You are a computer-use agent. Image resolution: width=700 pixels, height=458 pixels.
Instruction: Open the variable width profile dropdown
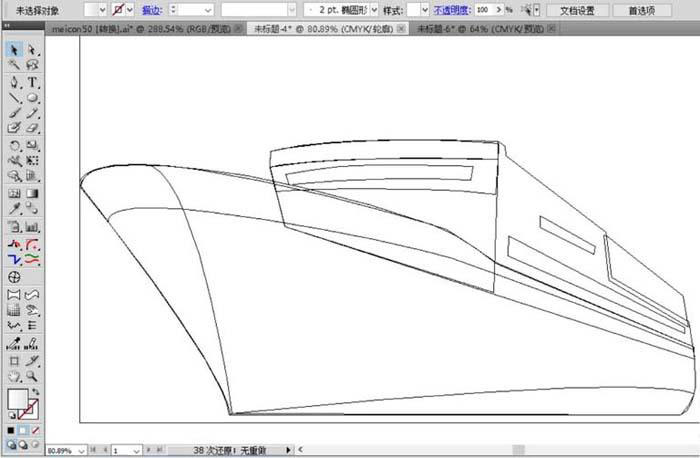(x=292, y=10)
